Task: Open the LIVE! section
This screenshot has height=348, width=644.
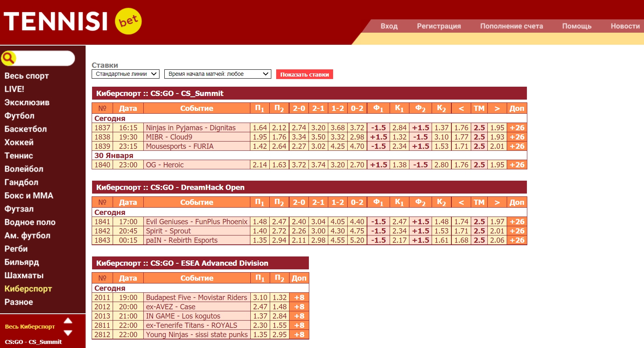Action: 15,89
